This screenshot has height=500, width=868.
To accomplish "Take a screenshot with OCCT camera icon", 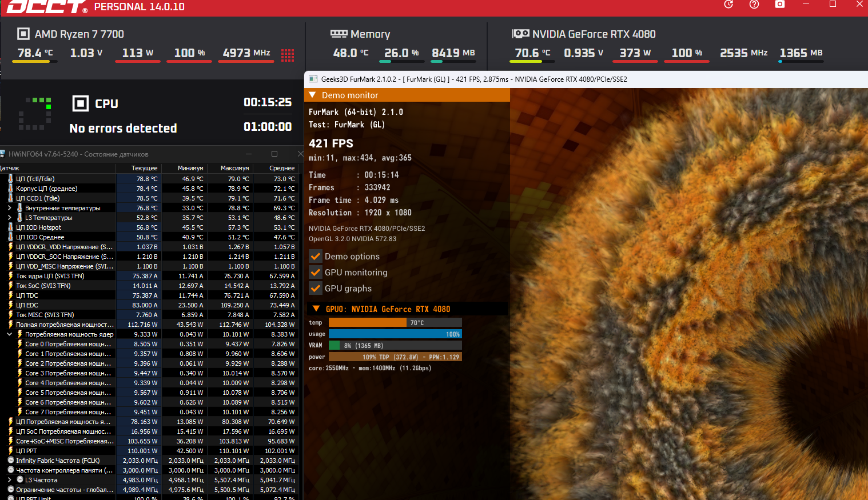I will pyautogui.click(x=780, y=5).
